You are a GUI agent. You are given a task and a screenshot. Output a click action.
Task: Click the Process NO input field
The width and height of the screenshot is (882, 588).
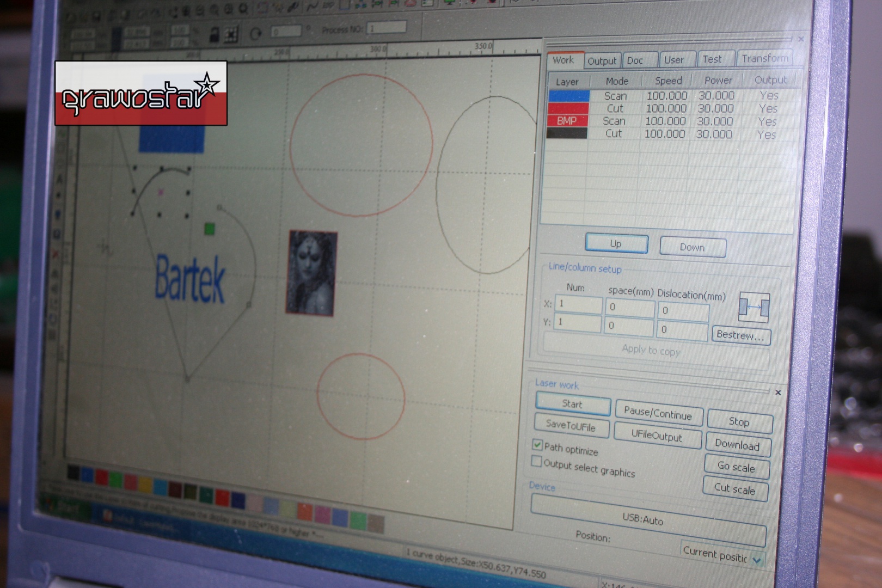pyautogui.click(x=387, y=27)
